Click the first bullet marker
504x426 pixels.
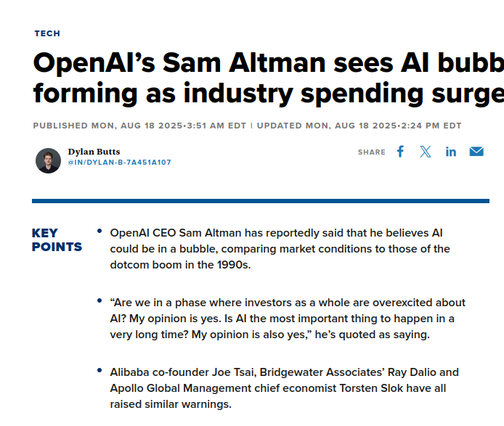99,231
